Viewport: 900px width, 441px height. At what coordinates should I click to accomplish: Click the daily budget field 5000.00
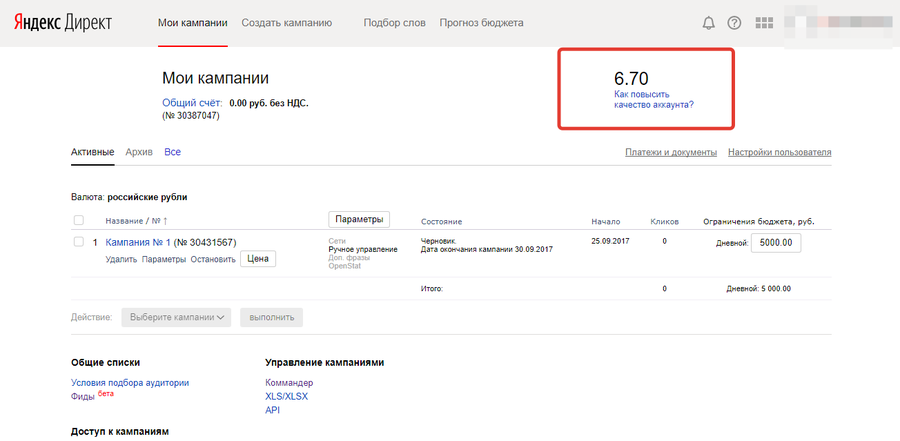coord(776,243)
